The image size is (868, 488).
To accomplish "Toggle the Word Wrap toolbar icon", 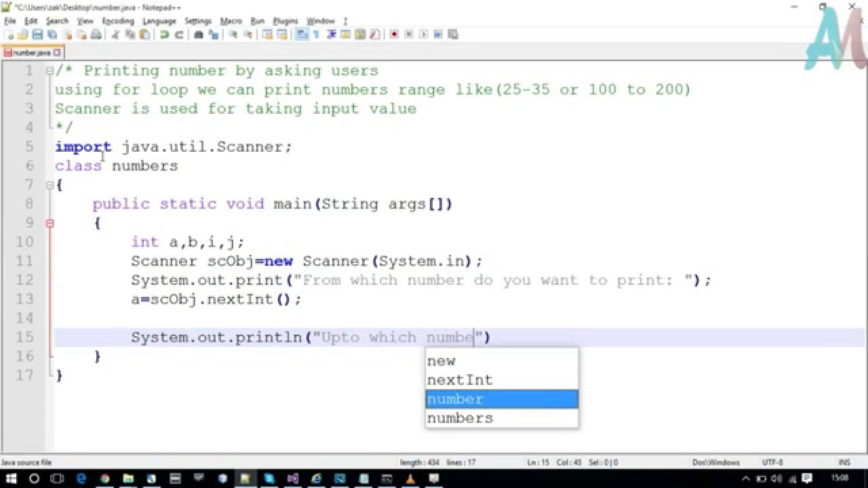I will [x=301, y=34].
